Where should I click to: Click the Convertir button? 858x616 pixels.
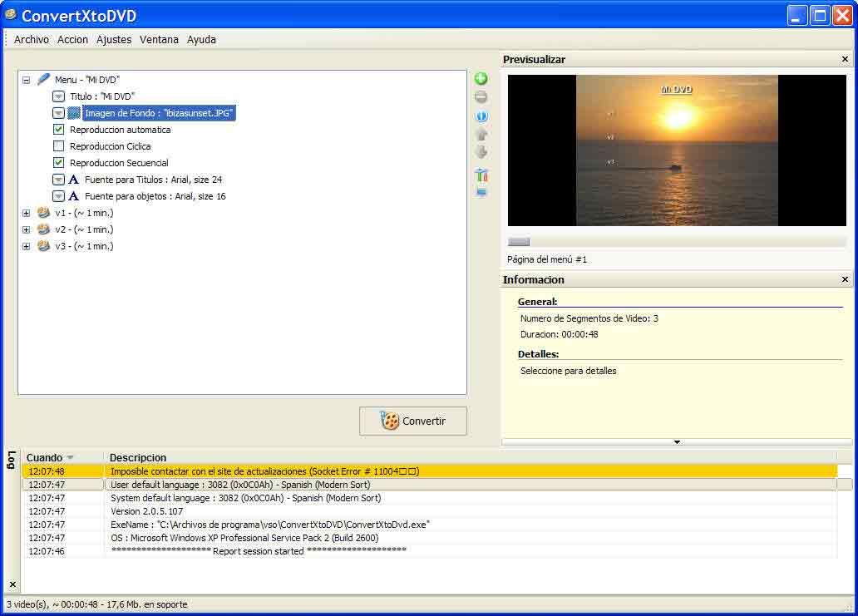413,421
